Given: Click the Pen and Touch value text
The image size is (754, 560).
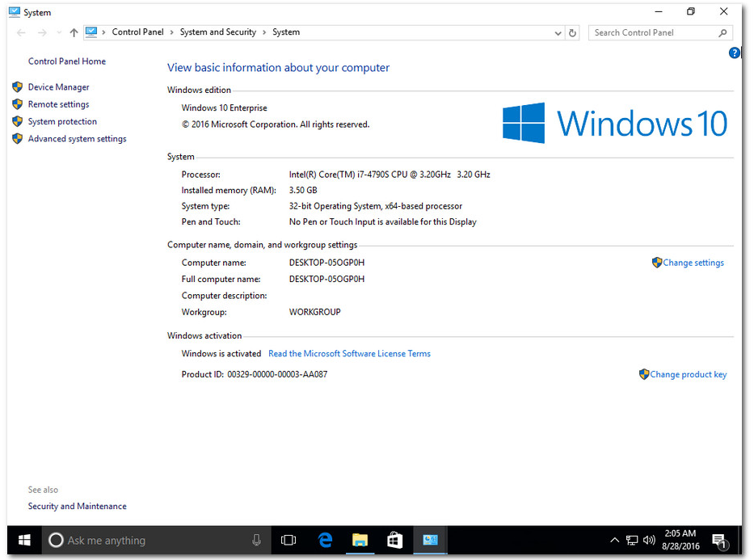Looking at the screenshot, I should tap(383, 222).
